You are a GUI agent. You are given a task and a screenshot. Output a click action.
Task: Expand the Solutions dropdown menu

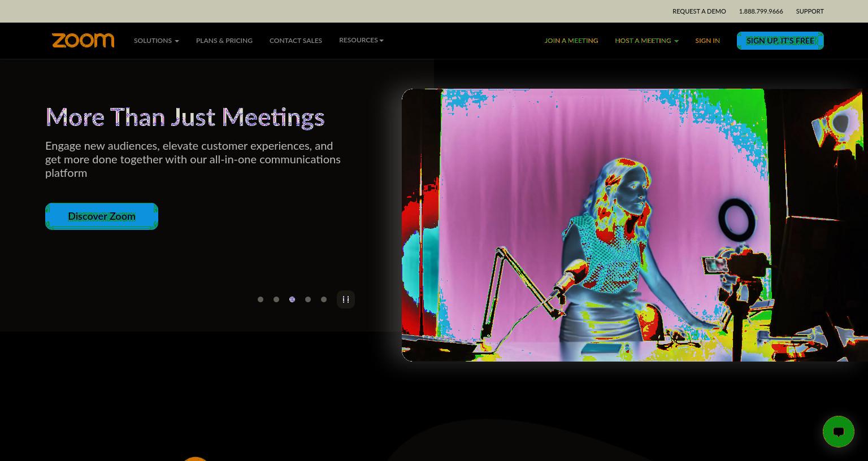click(x=157, y=41)
